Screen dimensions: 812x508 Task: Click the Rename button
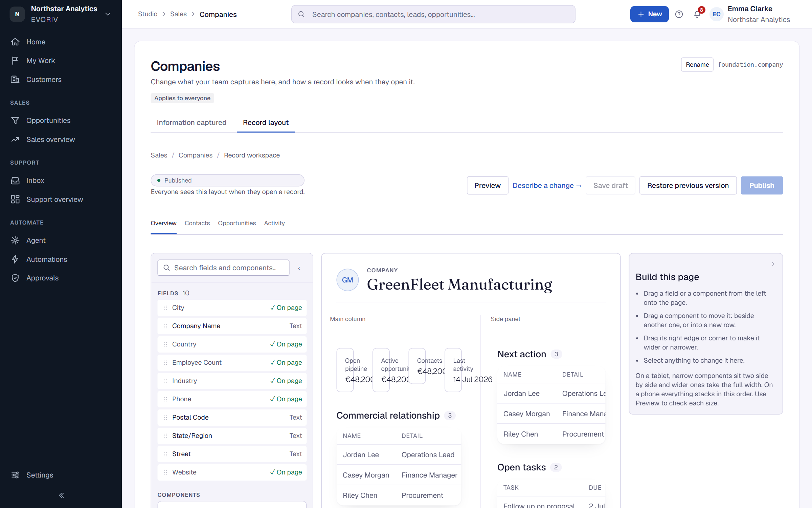coord(697,65)
